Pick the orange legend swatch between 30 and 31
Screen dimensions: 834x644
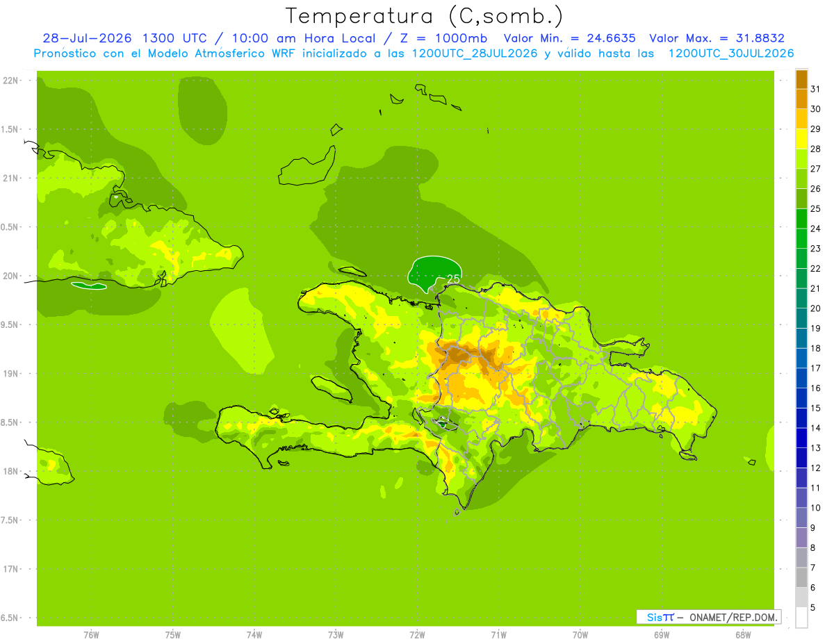point(801,98)
